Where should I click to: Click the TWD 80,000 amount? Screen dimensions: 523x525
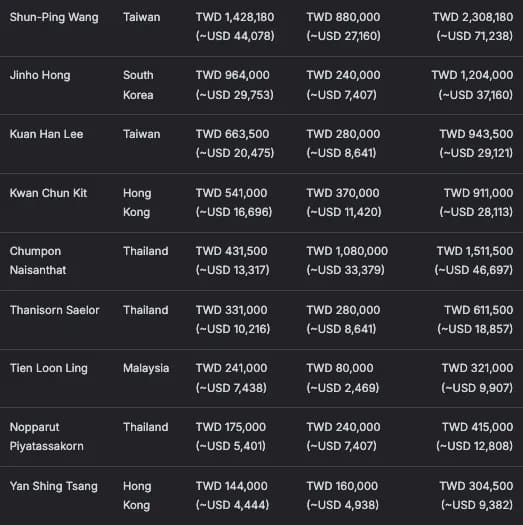tap(340, 368)
